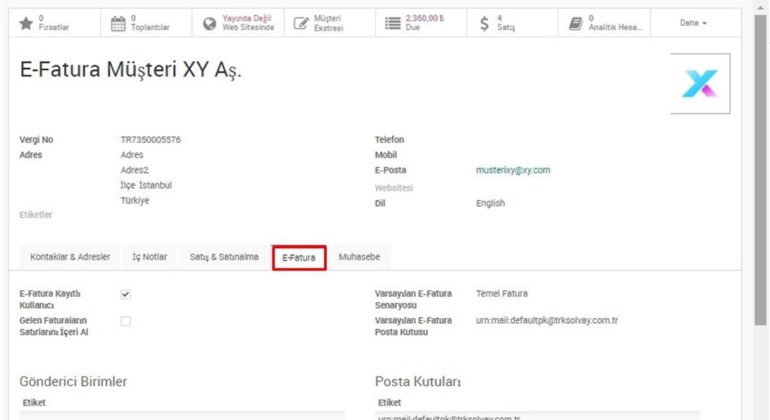Click the Temel Fatura scenario value
770x420 pixels.
[501, 294]
